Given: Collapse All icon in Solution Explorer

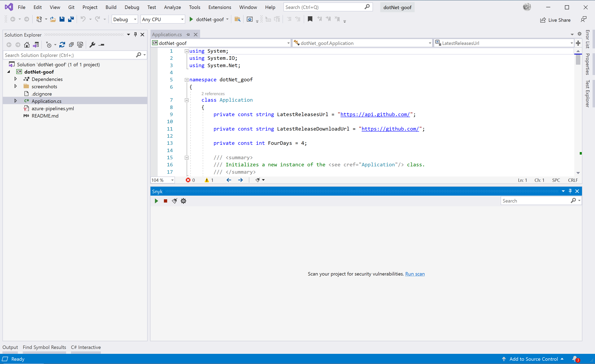Looking at the screenshot, I should pyautogui.click(x=71, y=45).
